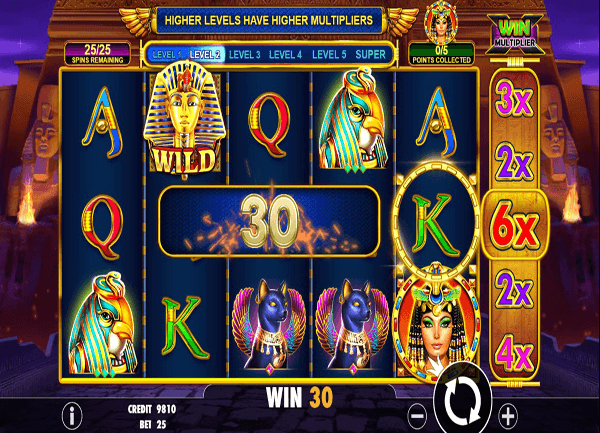Open the game info 'i' icon
This screenshot has width=600, height=433.
tap(72, 415)
